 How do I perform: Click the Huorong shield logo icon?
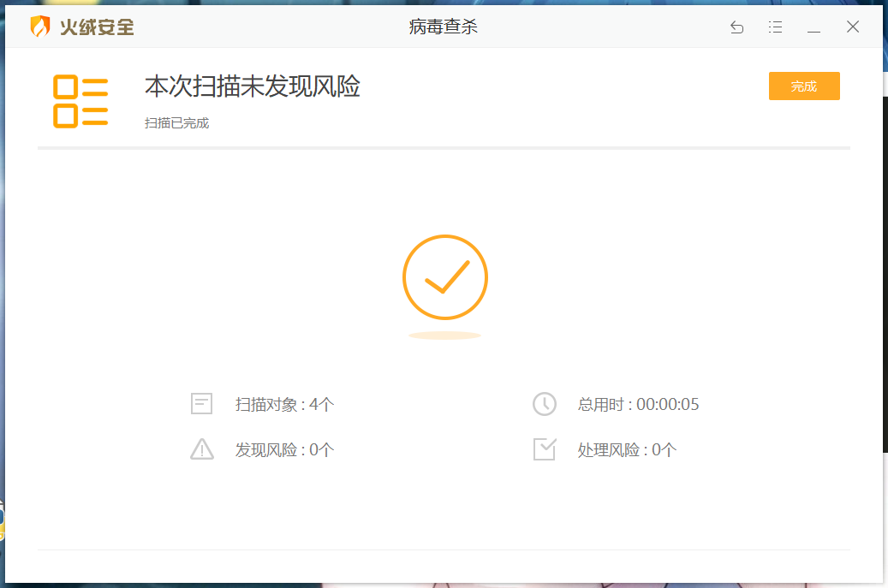pyautogui.click(x=39, y=26)
